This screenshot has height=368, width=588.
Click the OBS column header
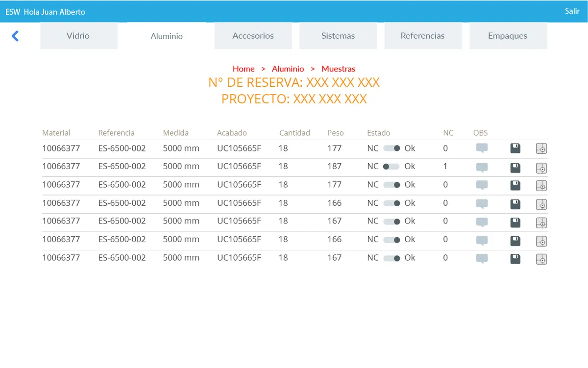pyautogui.click(x=481, y=133)
